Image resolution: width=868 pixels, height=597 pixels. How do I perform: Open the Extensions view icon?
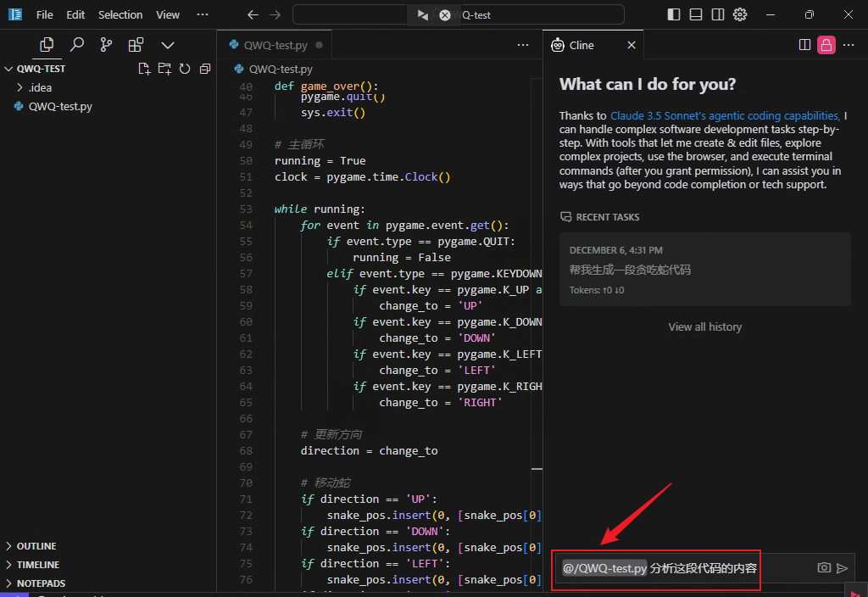coord(136,45)
